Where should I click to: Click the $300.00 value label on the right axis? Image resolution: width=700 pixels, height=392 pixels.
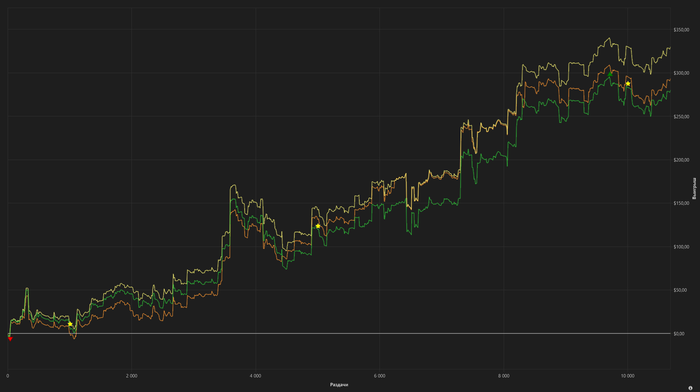[x=681, y=73]
